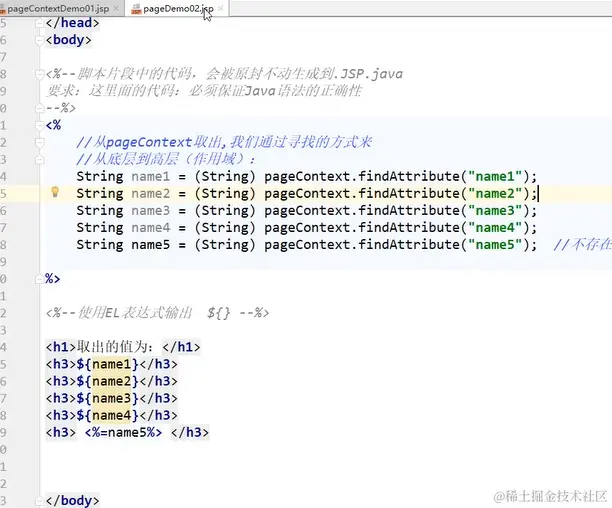Image resolution: width=612 pixels, height=508 pixels.
Task: Click the "name4" string literal in findAttribute
Action: point(495,228)
